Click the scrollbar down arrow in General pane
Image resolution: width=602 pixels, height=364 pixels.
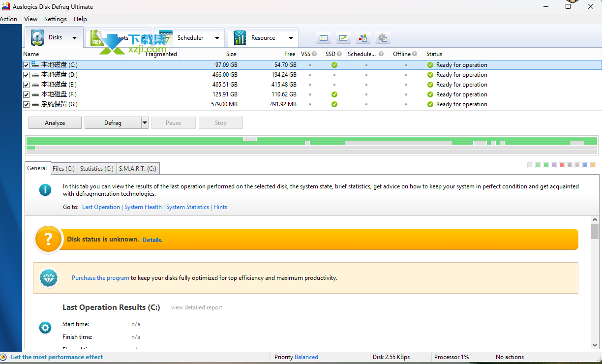coord(595,345)
